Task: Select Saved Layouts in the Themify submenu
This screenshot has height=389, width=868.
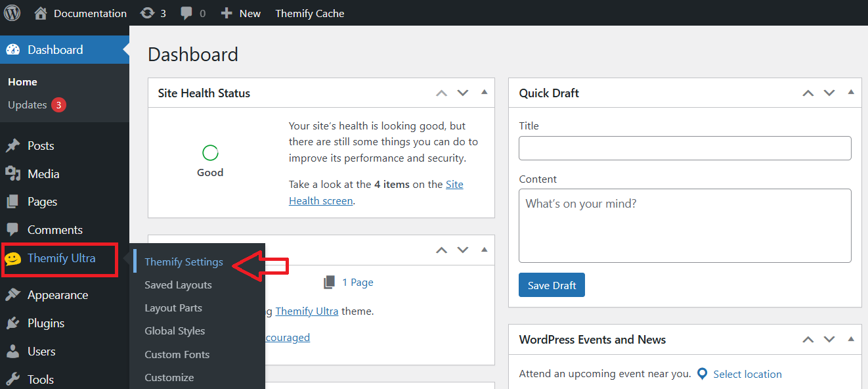Action: point(178,285)
